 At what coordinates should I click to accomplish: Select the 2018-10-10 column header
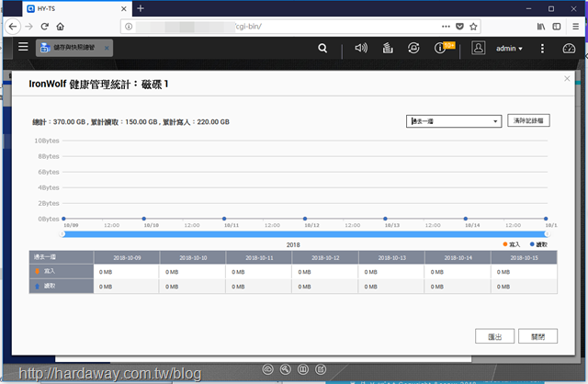pyautogui.click(x=193, y=257)
